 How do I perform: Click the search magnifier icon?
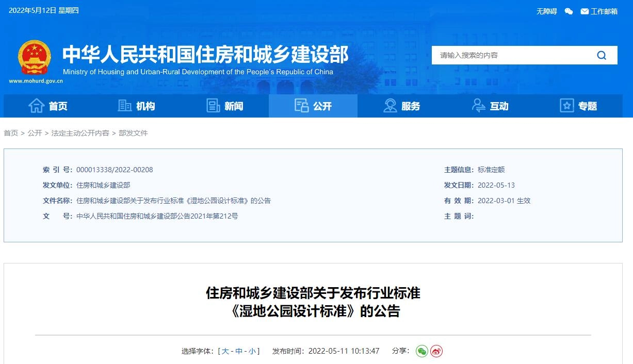600,55
